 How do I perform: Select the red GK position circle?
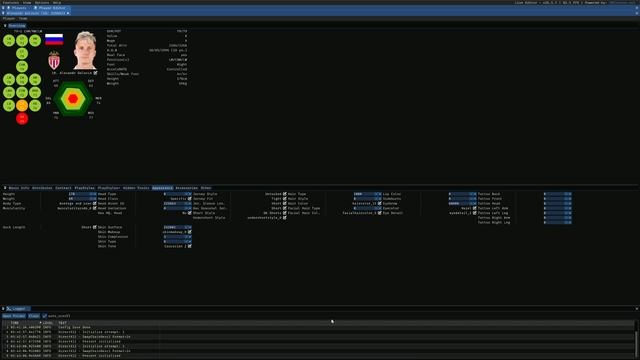point(22,118)
